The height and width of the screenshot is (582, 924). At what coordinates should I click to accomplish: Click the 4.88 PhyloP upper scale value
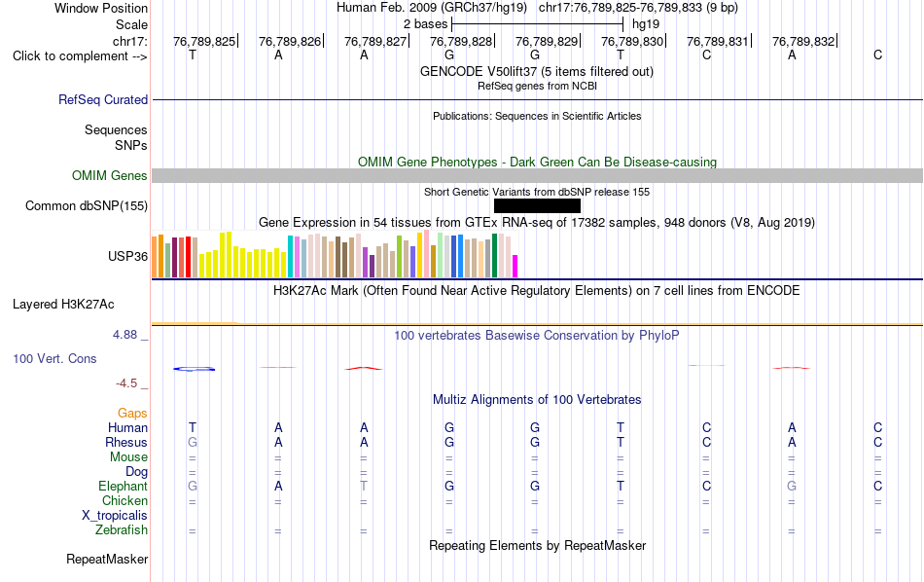[124, 335]
